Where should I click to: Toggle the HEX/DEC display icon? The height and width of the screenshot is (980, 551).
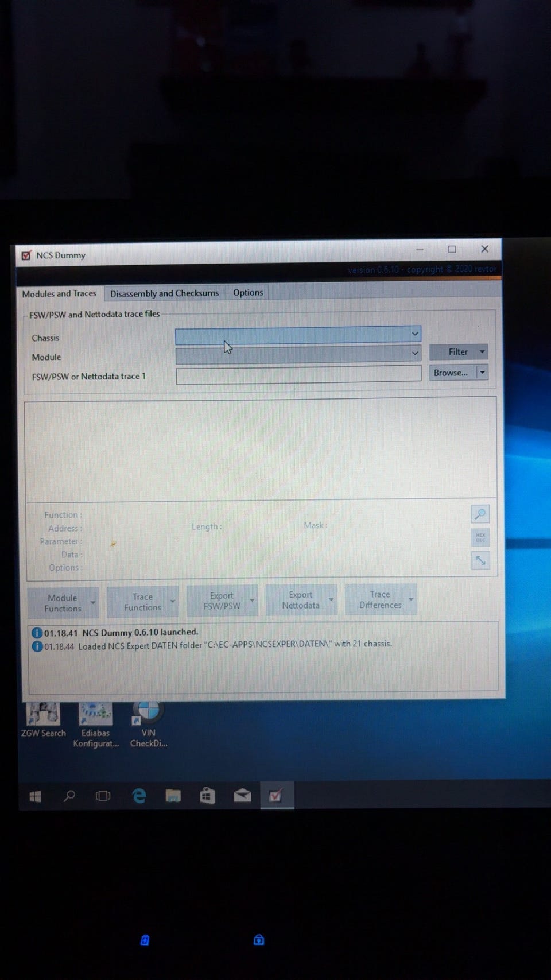point(480,537)
